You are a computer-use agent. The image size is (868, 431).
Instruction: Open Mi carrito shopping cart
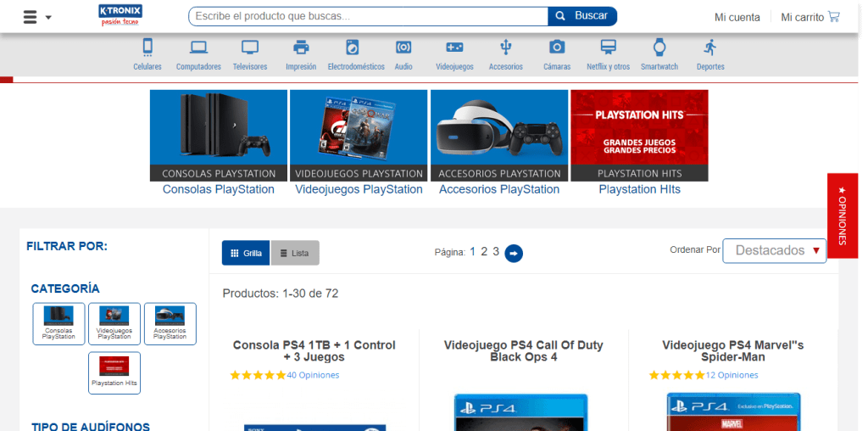tap(810, 17)
